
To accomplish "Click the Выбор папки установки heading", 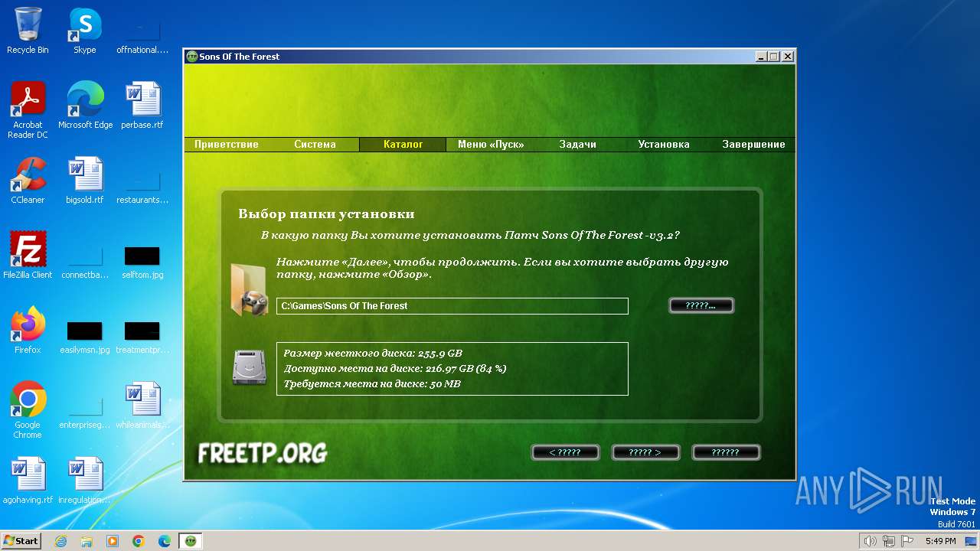I will click(326, 214).
